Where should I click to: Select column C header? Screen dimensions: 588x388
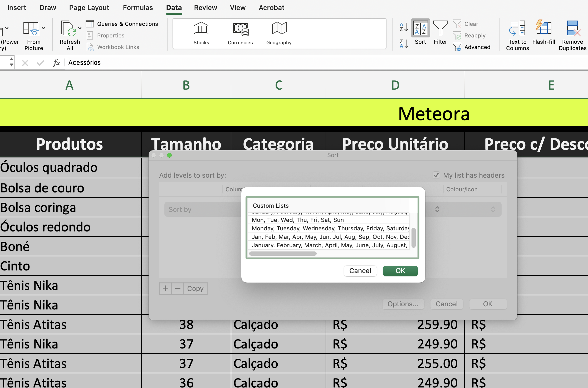pyautogui.click(x=279, y=85)
